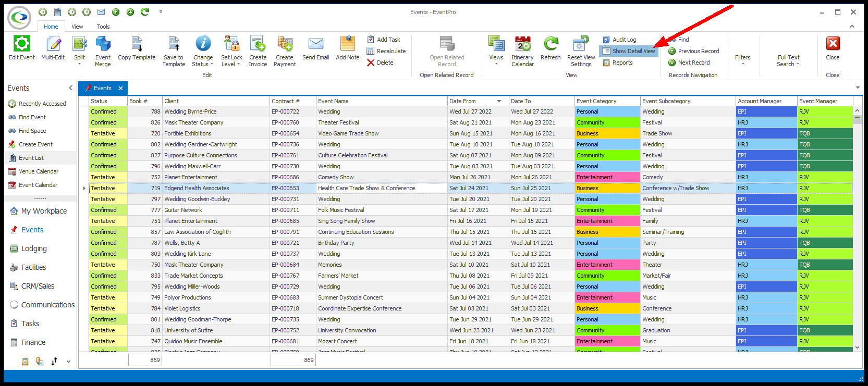
Task: Expand navigation pane overflow chevron
Action: pos(68,361)
